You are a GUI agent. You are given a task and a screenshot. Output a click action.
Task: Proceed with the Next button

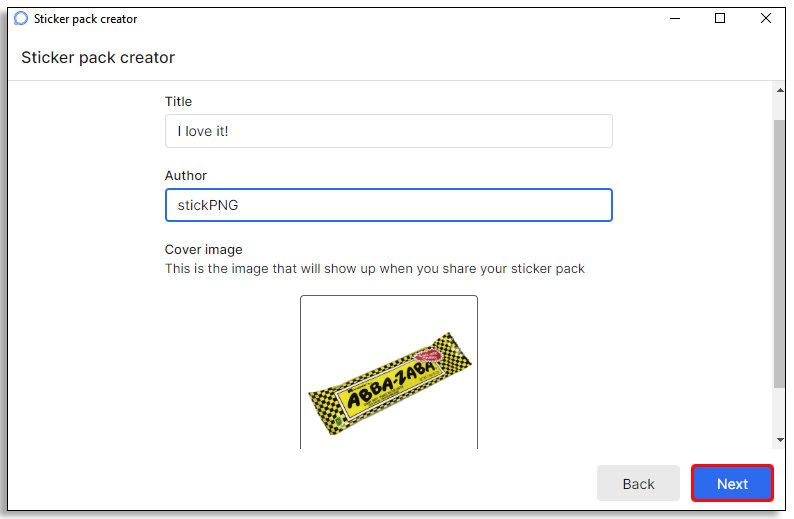(x=732, y=483)
